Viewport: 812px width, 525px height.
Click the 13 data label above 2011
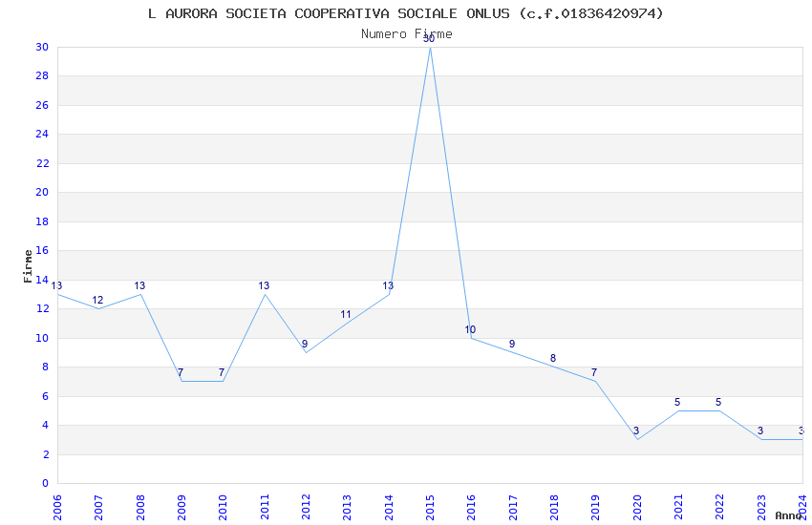pos(264,285)
